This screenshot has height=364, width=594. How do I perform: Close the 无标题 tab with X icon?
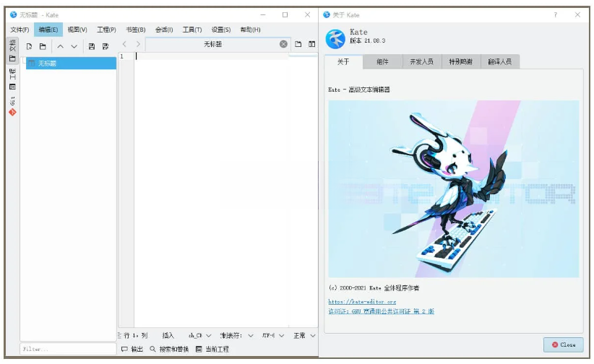tap(283, 44)
